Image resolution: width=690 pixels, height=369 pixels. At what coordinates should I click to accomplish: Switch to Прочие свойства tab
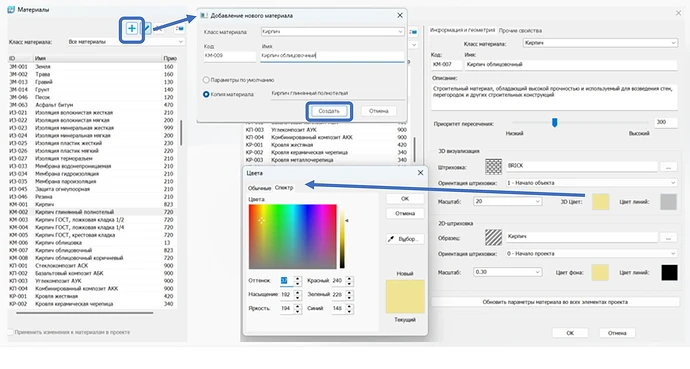pyautogui.click(x=520, y=31)
